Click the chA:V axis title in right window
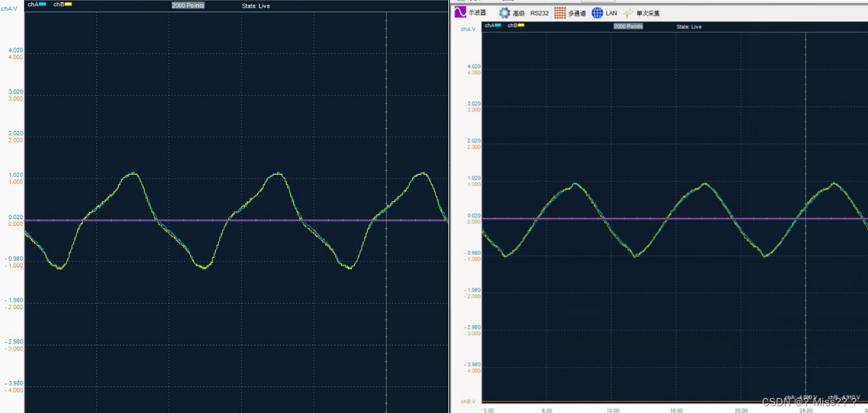Image resolution: width=868 pixels, height=413 pixels. [468, 29]
